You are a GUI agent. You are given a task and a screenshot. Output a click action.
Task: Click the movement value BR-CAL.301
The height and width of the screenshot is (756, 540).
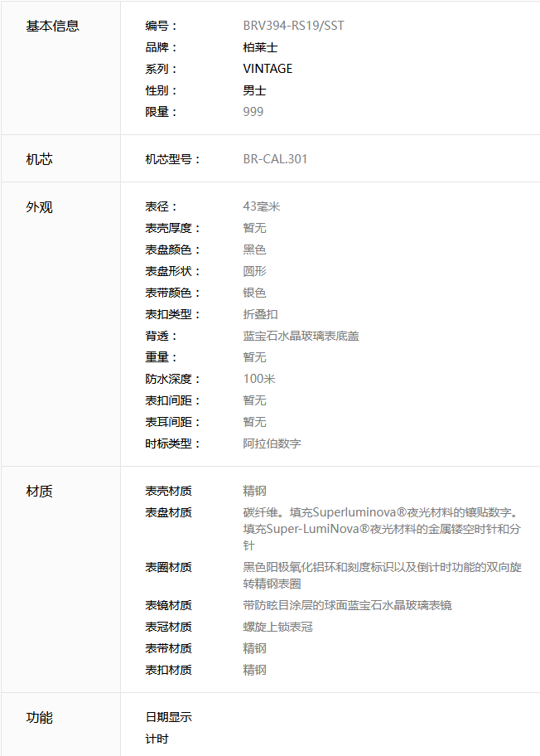[x=275, y=159]
